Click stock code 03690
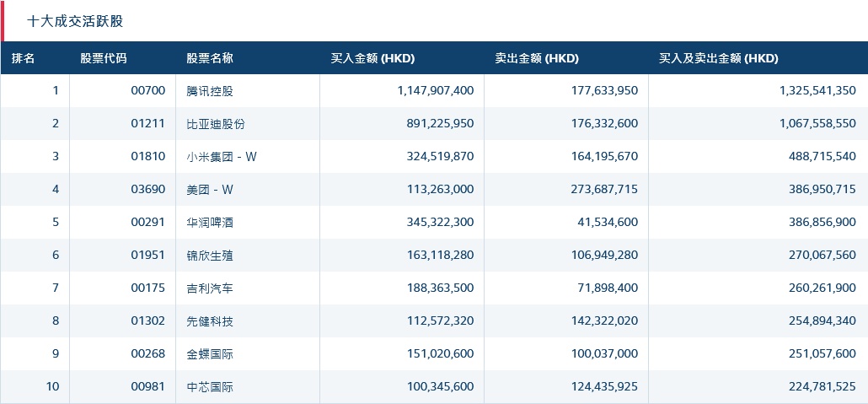Image resolution: width=868 pixels, height=404 pixels. coord(147,189)
